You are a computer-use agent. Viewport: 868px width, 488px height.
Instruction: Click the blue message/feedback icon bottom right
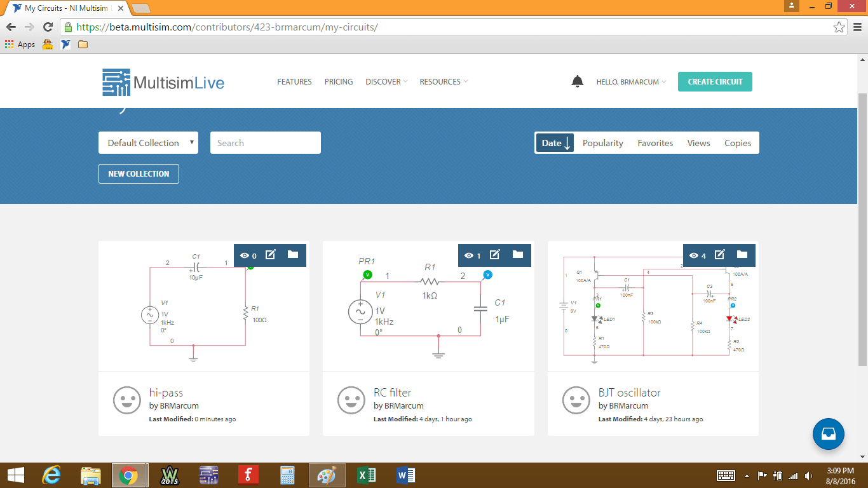pos(828,434)
